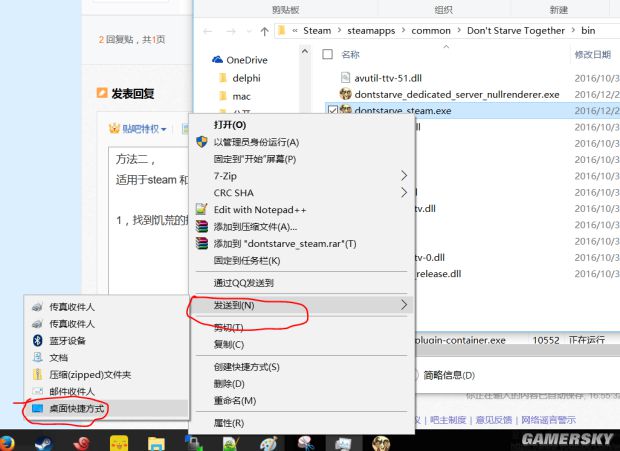Image resolution: width=620 pixels, height=451 pixels.
Task: Expand the 7-Zip submenu arrow
Action: tap(404, 175)
